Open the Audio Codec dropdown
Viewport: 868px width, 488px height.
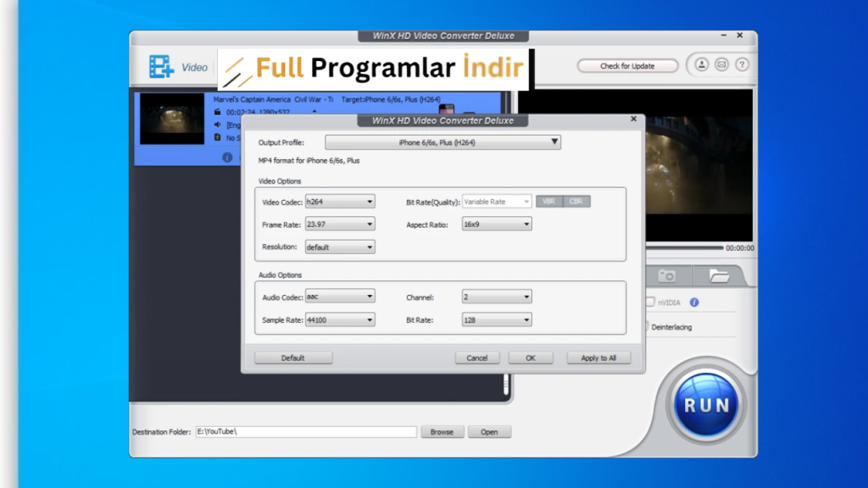340,297
